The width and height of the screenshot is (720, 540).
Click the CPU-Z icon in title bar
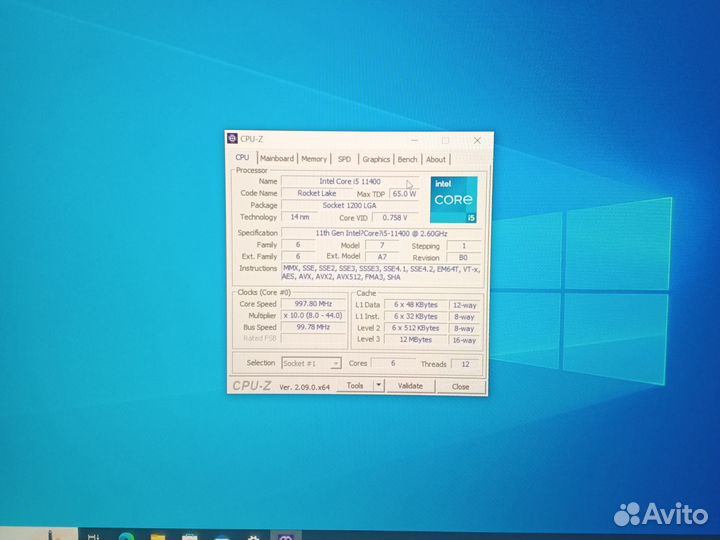[x=233, y=139]
